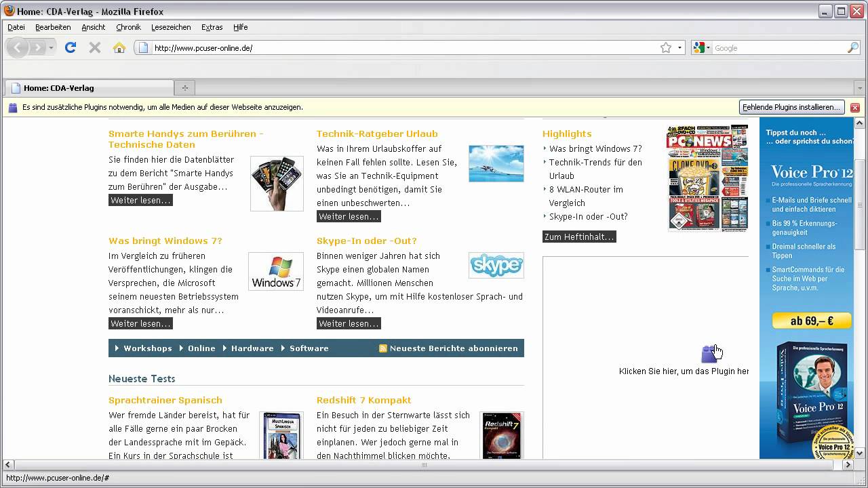This screenshot has height=488, width=868.
Task: Open the history dropdown next to Forward
Action: point(51,48)
